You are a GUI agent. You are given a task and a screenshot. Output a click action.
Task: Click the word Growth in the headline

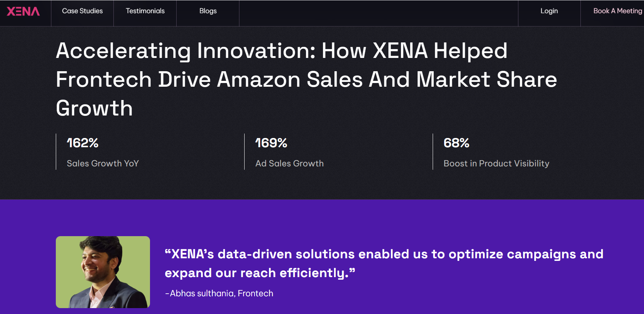94,108
